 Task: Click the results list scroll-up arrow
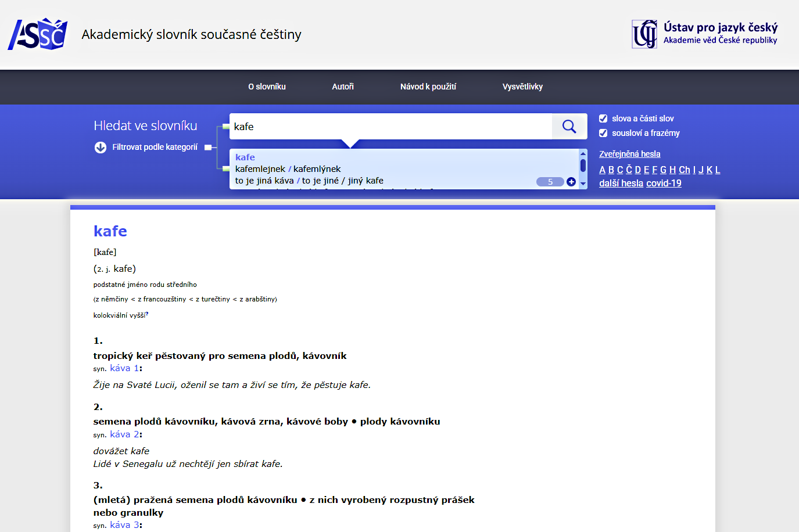[583, 154]
